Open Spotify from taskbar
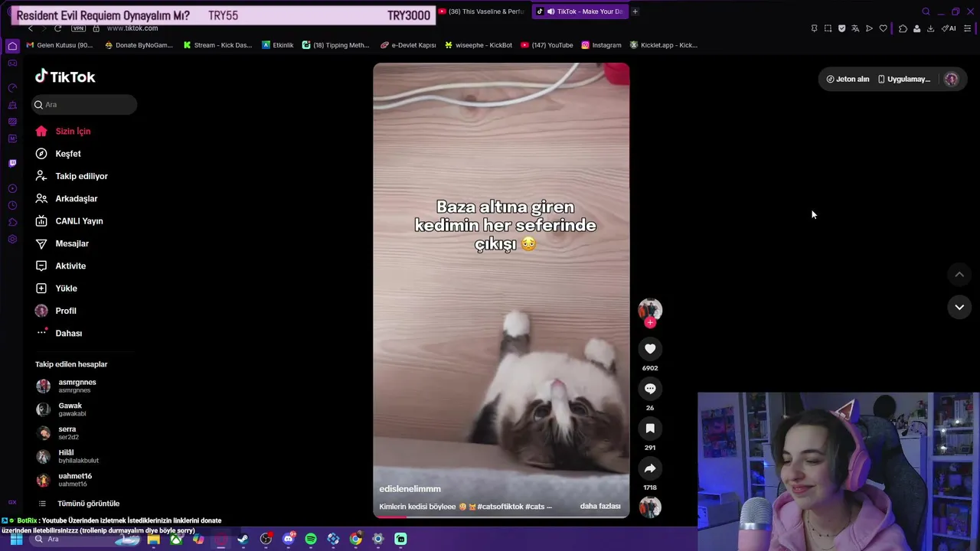Viewport: 980px width, 551px height. click(x=311, y=539)
